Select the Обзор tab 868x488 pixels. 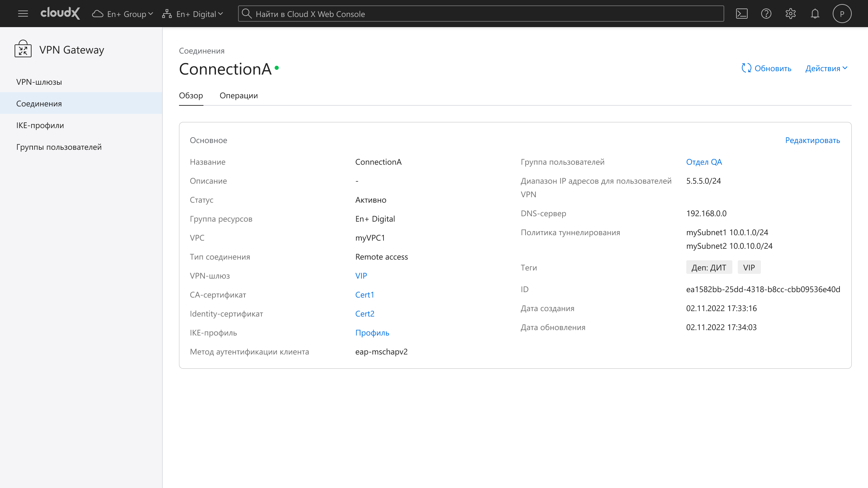pos(191,96)
